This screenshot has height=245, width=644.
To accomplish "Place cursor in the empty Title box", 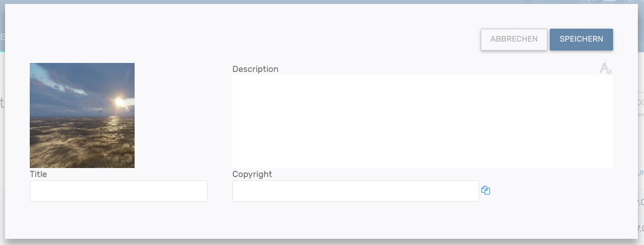I will click(x=118, y=191).
